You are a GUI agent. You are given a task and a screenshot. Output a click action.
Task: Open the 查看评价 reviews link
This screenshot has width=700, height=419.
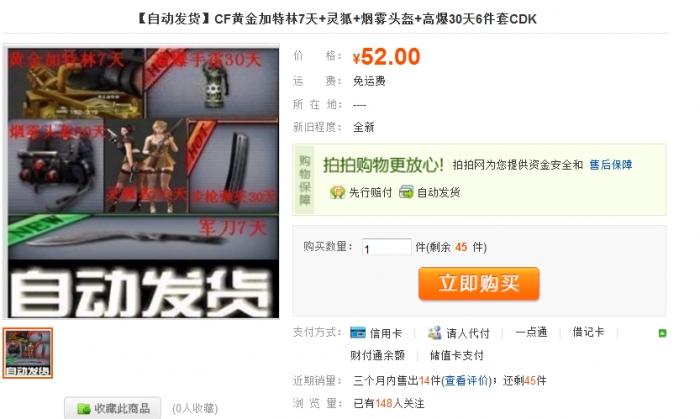pos(466,380)
